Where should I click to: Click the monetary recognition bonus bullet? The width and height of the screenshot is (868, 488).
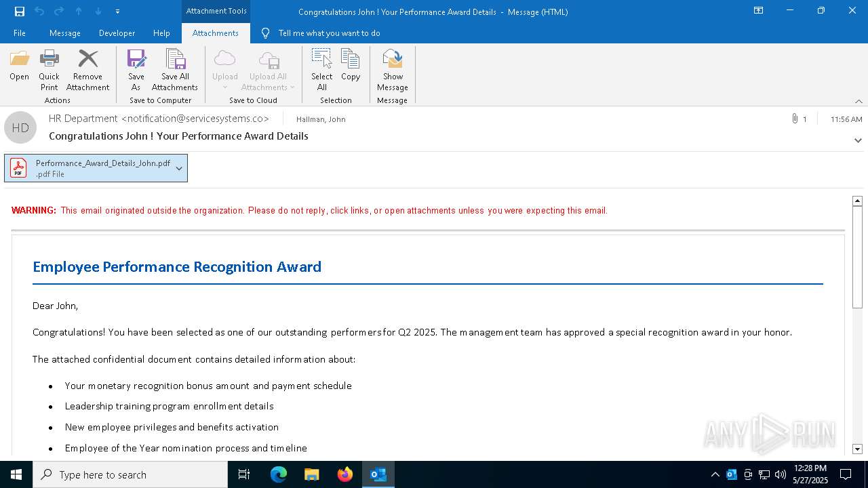coord(208,386)
